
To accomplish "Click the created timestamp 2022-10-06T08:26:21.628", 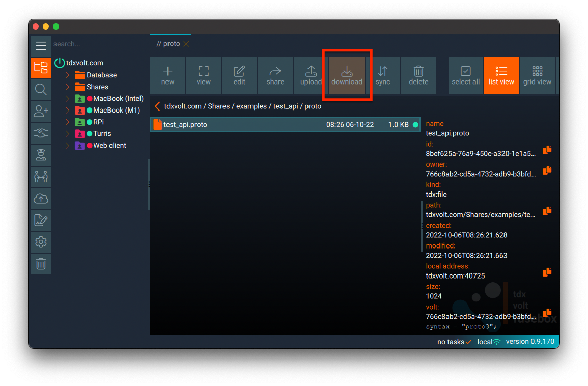I will 466,235.
